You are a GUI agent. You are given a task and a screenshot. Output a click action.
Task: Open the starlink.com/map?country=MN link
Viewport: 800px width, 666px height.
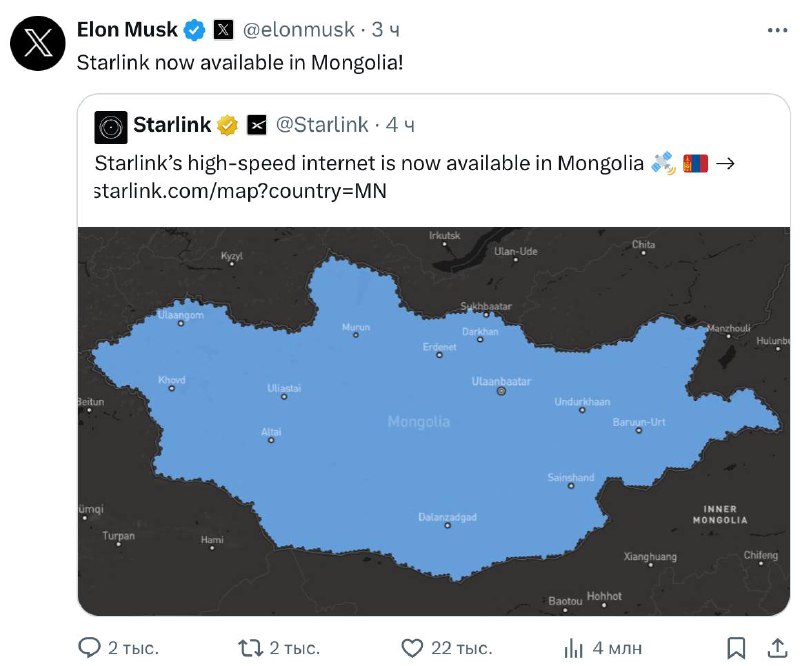point(239,190)
